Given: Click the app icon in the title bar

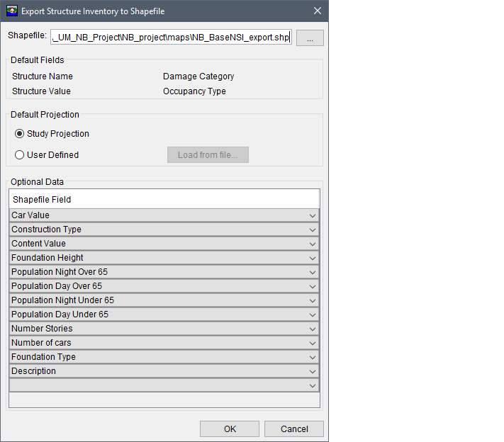Looking at the screenshot, I should (12, 11).
